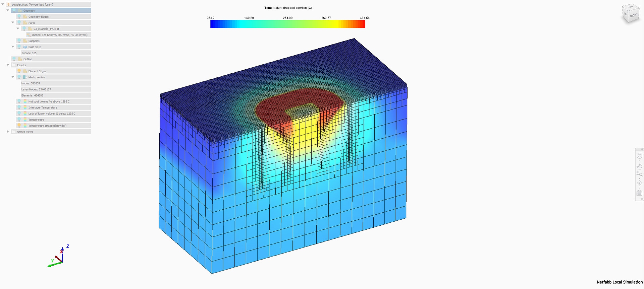Show Supports using its light bulb
This screenshot has width=644, height=289.
[19, 41]
